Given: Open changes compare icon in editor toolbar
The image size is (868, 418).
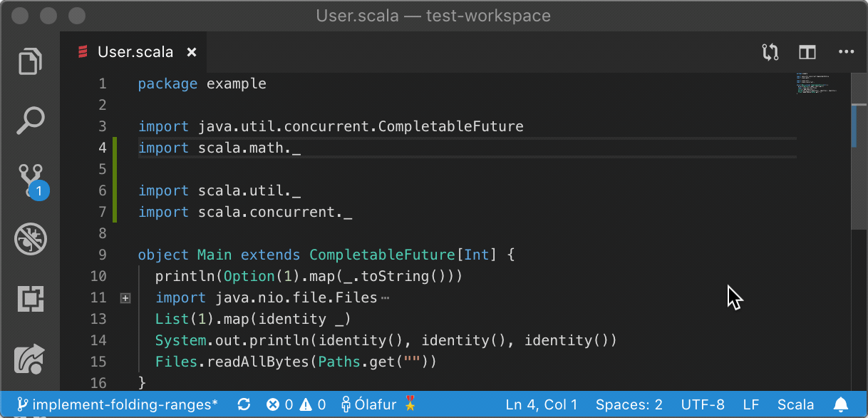Looking at the screenshot, I should click(770, 52).
